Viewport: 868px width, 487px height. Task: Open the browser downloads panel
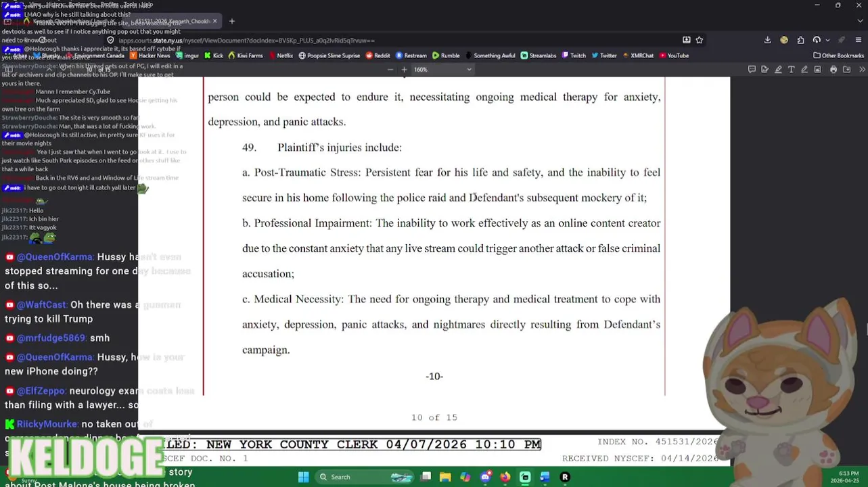(767, 40)
